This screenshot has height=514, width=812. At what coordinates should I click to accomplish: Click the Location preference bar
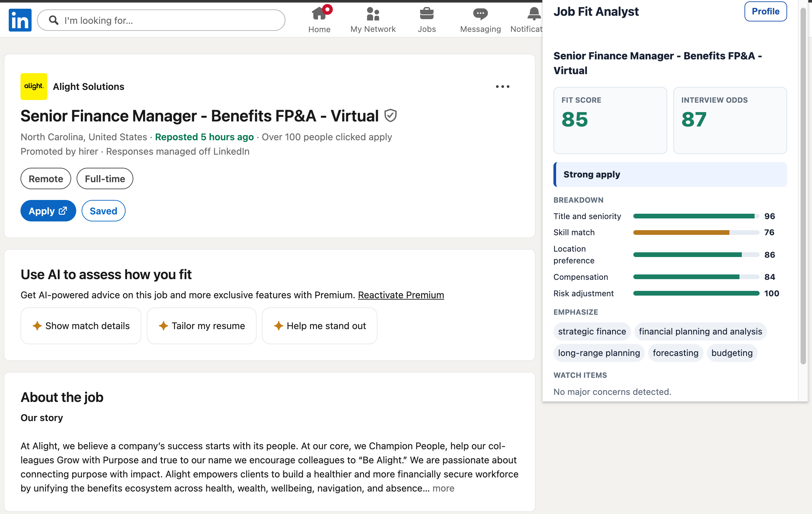696,255
